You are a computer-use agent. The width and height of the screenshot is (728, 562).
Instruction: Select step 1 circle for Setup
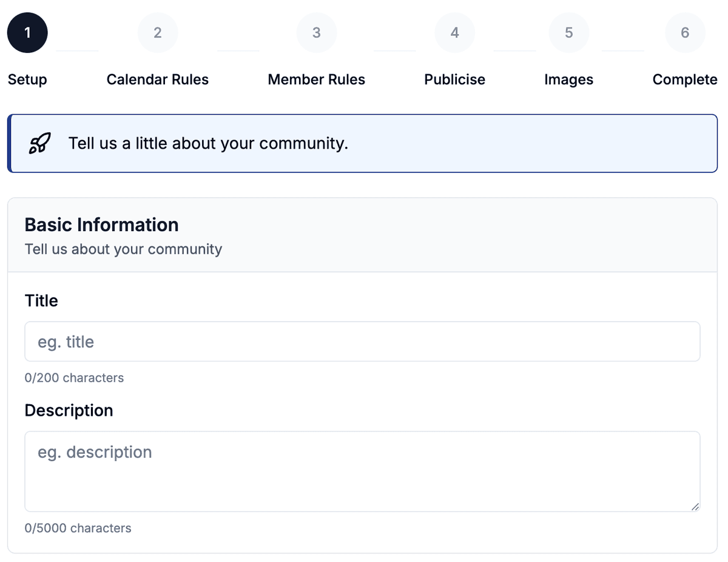click(x=27, y=33)
